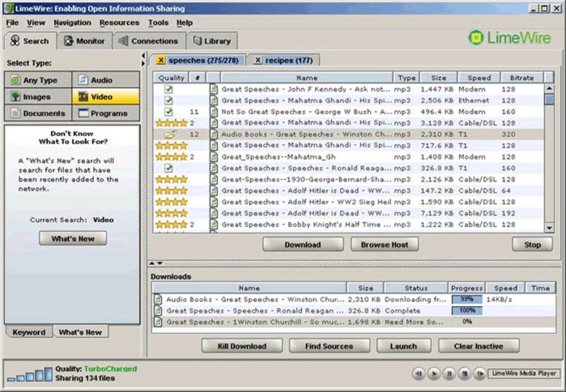Open the Help menu
Image resolution: width=566 pixels, height=392 pixels.
184,23
